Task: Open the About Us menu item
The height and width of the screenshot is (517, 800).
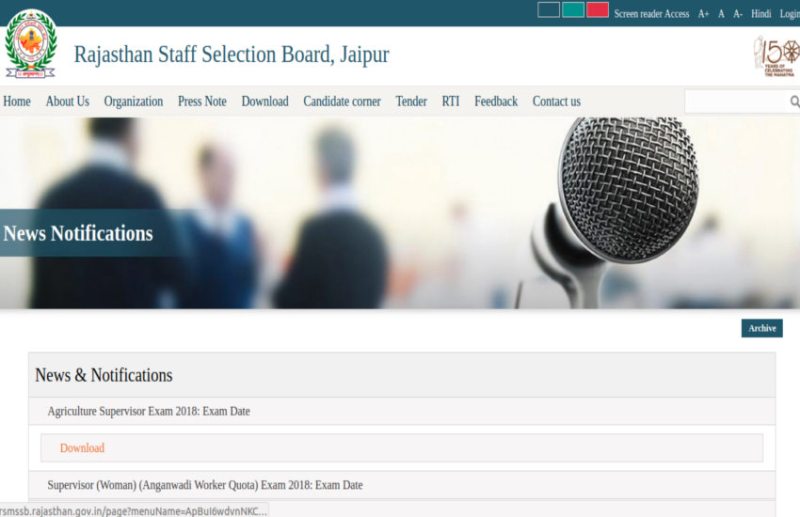Action: 67,101
